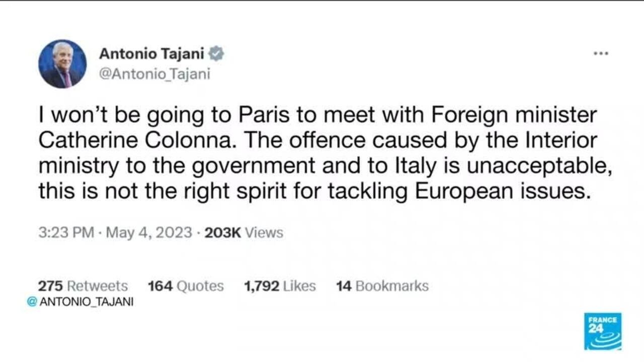Open the 203K Views statistics
This screenshot has width=644, height=362.
pyautogui.click(x=245, y=232)
